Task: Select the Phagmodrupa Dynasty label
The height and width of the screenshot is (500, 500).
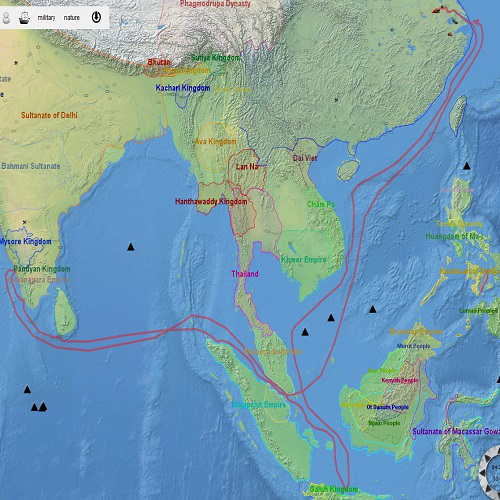Action: pos(215,4)
